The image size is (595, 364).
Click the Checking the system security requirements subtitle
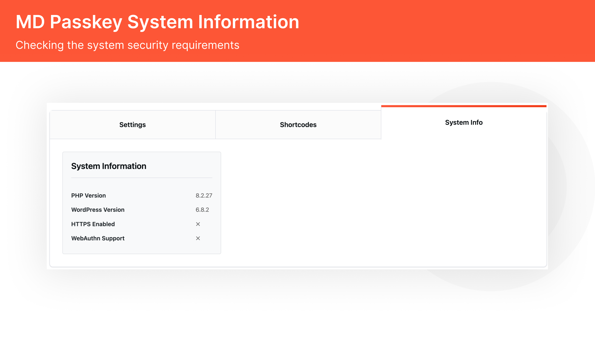click(x=127, y=45)
